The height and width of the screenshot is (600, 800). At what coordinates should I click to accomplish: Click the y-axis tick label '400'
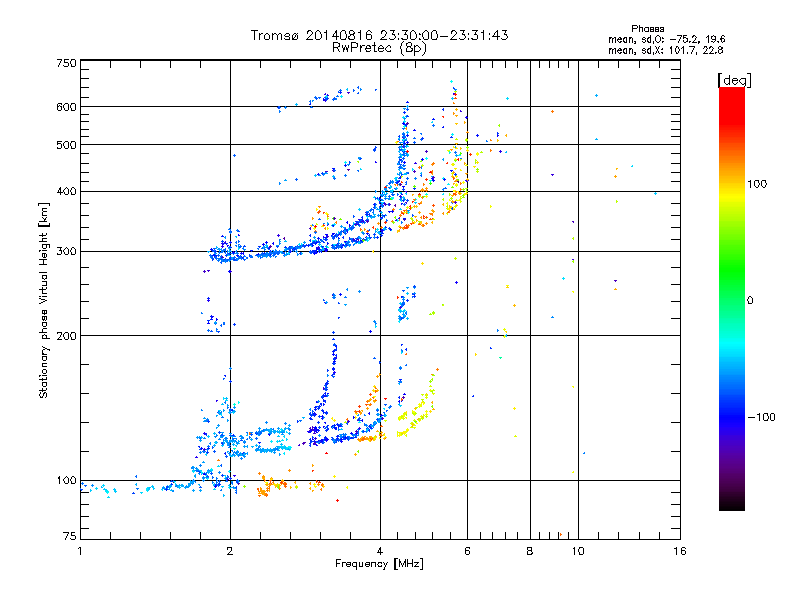point(66,191)
